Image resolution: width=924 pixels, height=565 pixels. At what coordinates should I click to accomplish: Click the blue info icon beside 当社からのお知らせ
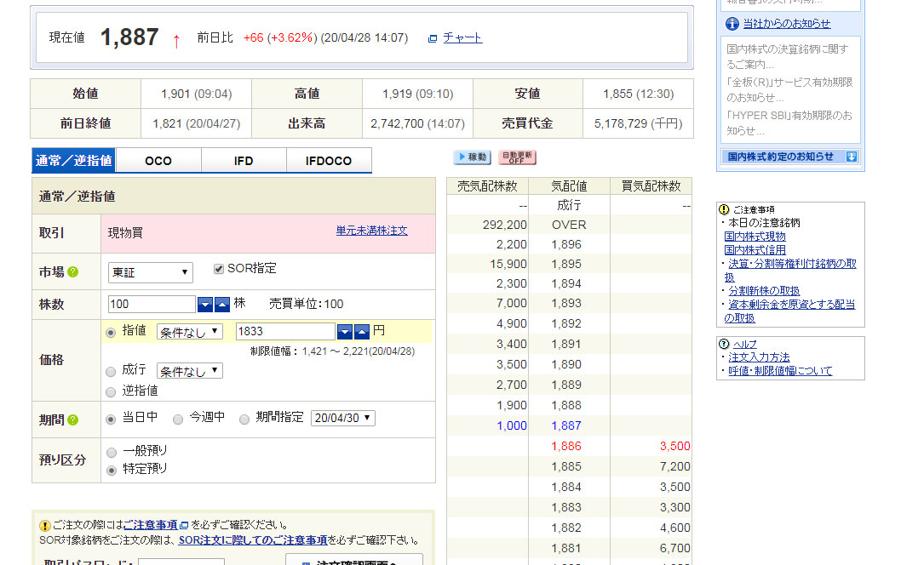pos(732,24)
